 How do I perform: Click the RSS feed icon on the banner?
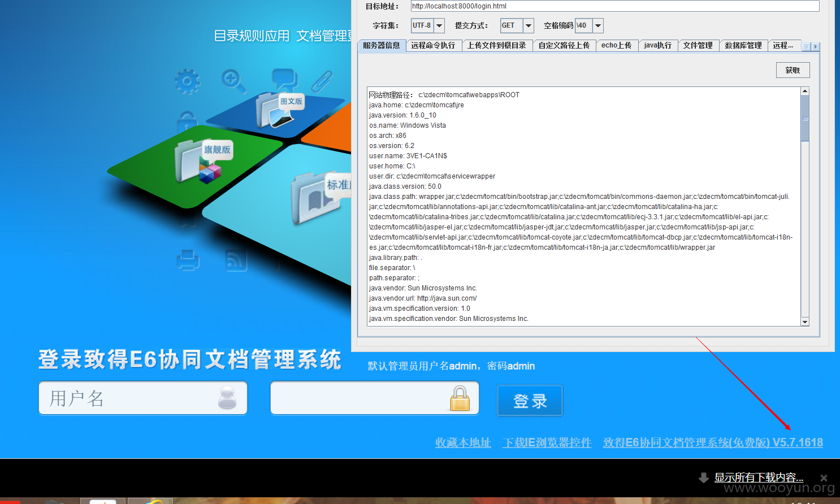(236, 260)
